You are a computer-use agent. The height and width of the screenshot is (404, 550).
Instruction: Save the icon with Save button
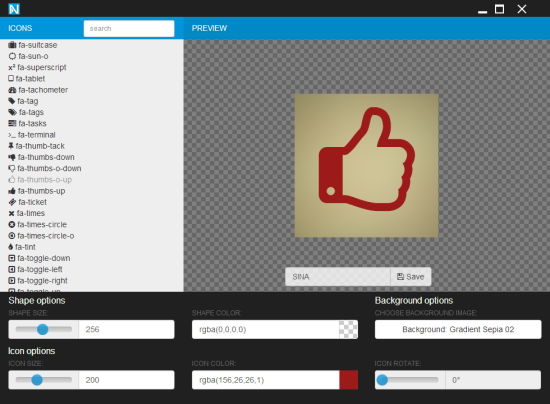411,277
